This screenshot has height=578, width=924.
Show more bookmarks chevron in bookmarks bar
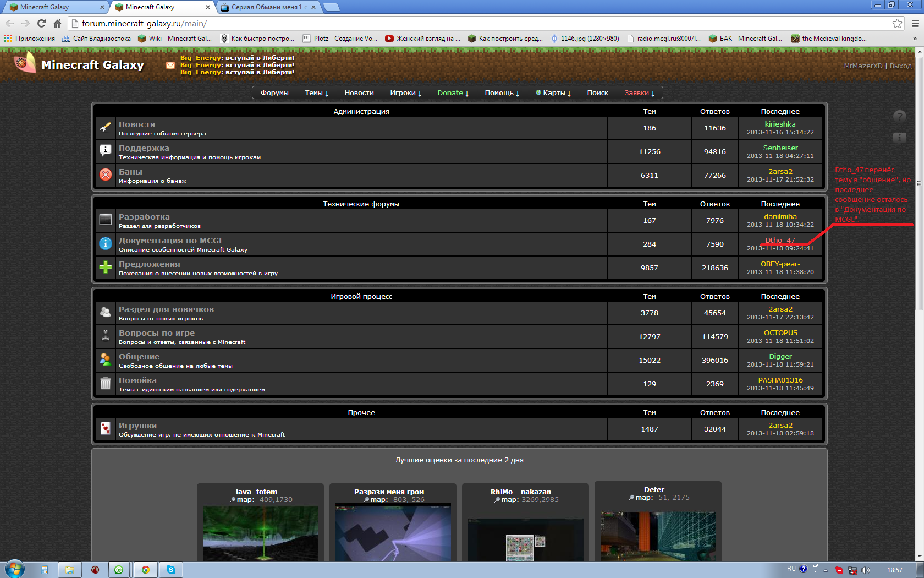pos(915,39)
